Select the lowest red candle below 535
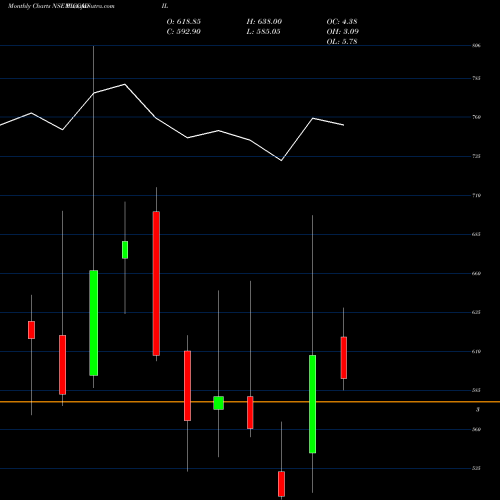 [x=281, y=484]
